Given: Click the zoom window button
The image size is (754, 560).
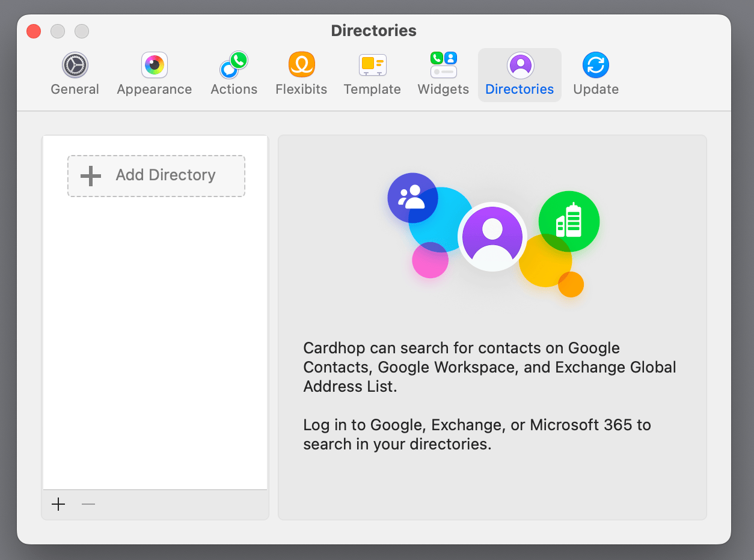Looking at the screenshot, I should click(x=82, y=31).
